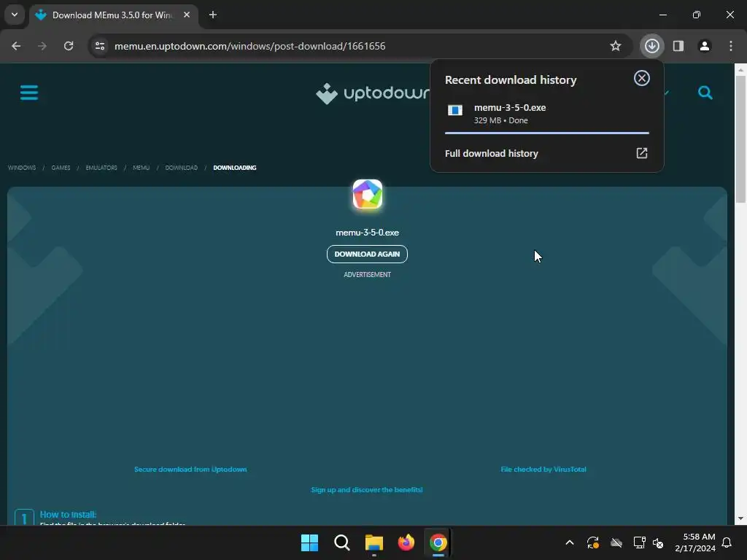Show hidden system tray icons
The width and height of the screenshot is (747, 560).
pos(569,542)
